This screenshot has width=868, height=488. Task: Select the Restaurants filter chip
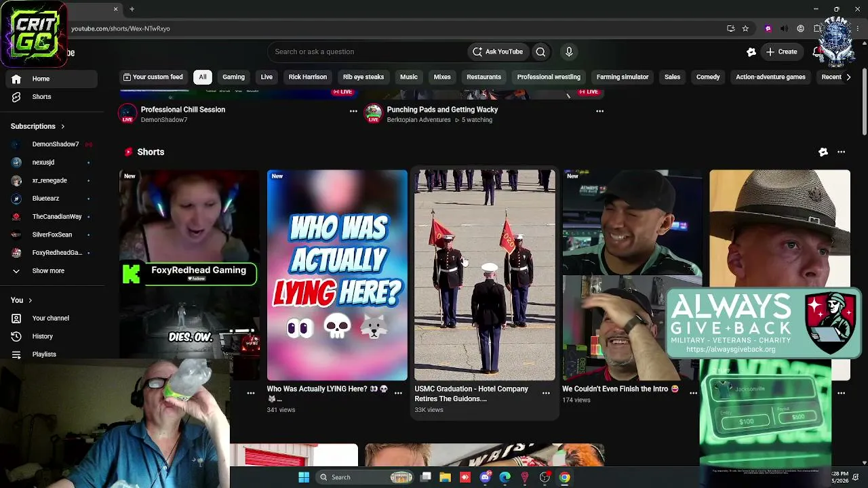click(484, 77)
